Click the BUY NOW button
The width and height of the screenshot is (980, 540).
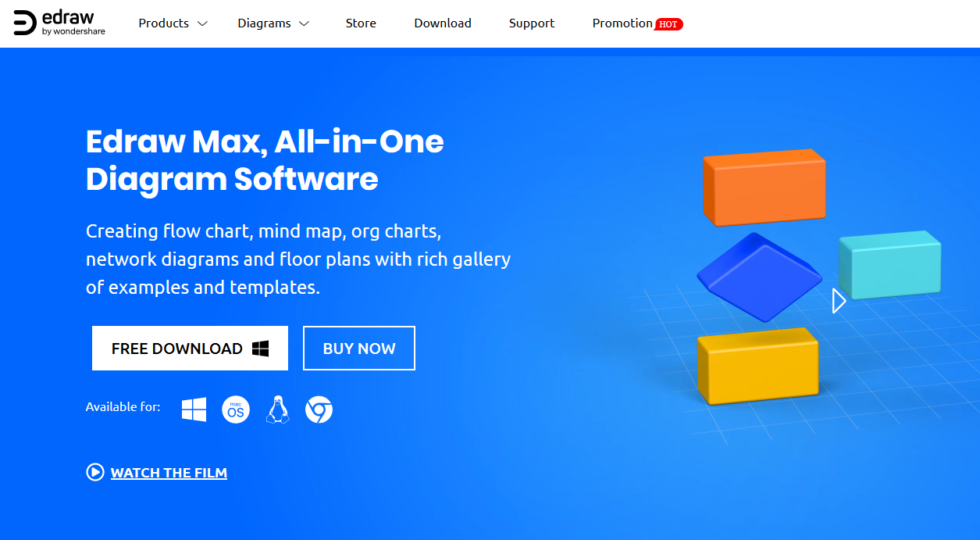pyautogui.click(x=359, y=349)
